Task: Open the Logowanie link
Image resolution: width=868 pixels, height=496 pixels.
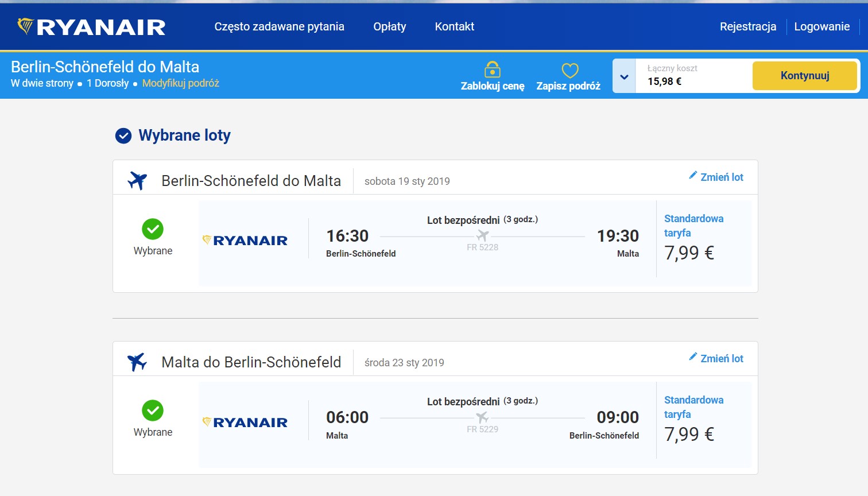Action: click(x=822, y=26)
